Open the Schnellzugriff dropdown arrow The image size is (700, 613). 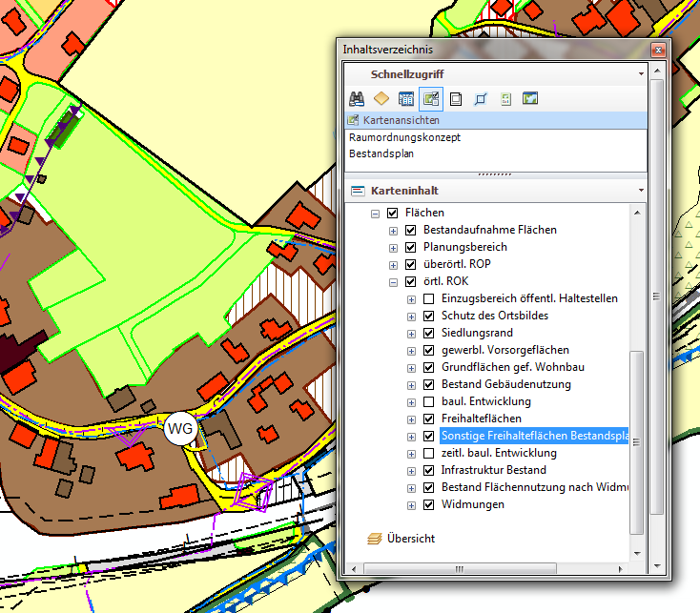pos(642,74)
